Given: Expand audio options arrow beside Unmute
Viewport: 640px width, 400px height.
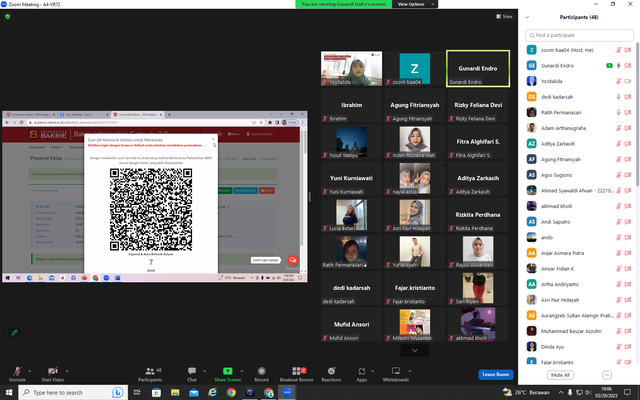Looking at the screenshot, I should click(x=29, y=371).
